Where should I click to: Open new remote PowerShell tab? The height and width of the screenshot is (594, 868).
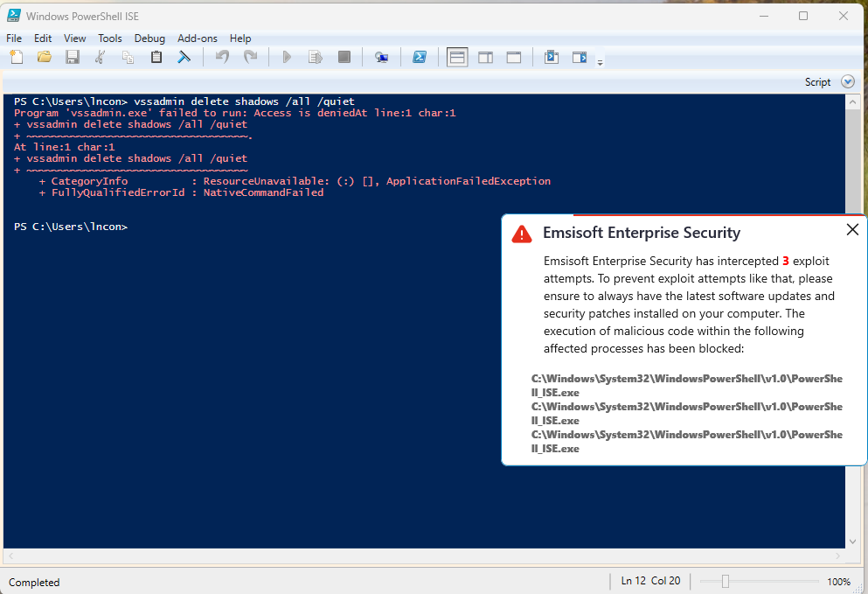click(381, 57)
